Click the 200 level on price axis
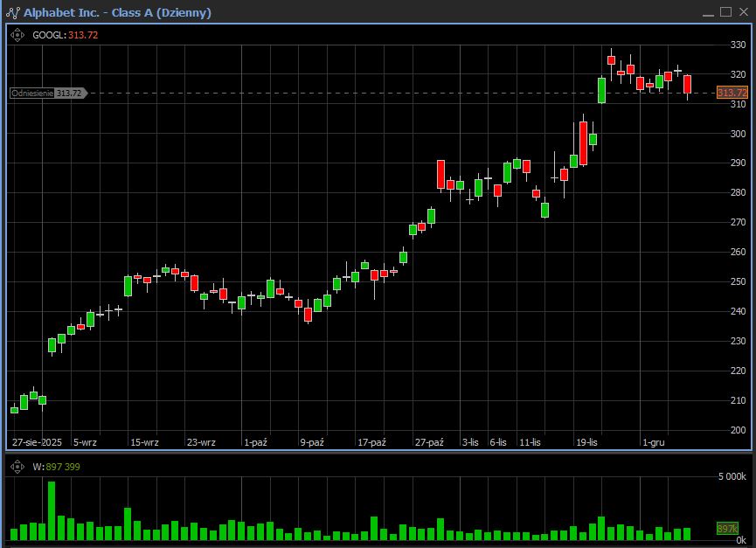The width and height of the screenshot is (756, 548). pyautogui.click(x=738, y=430)
